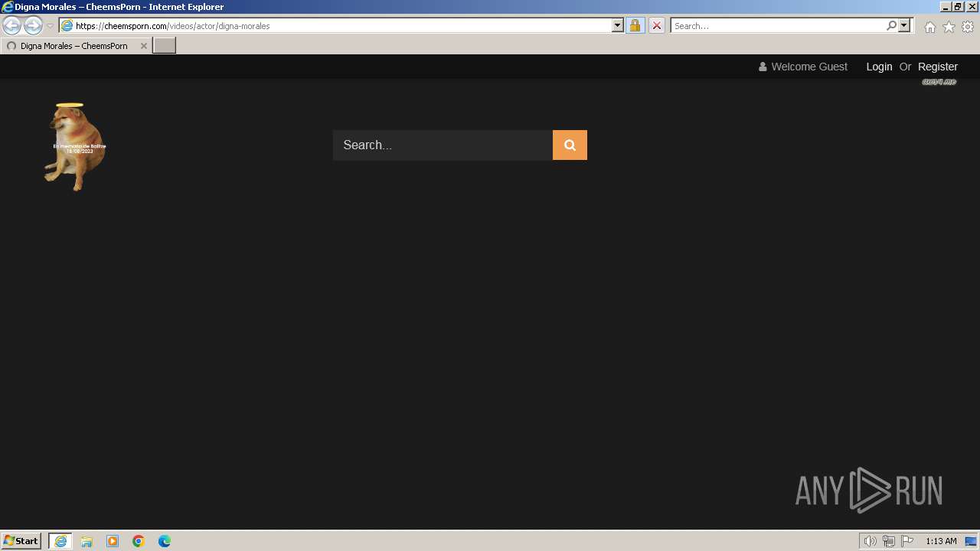
Task: Click the Cheems dog site logo
Action: tap(74, 147)
